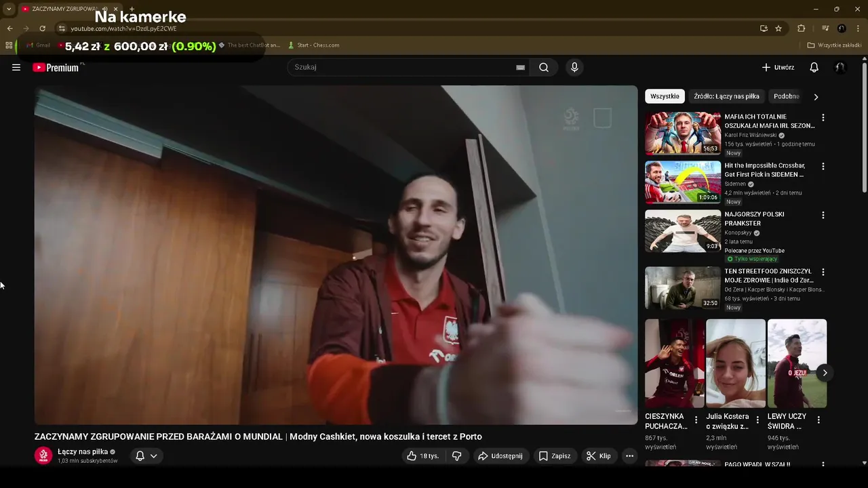Select the Podobne filter chip

coord(787,96)
